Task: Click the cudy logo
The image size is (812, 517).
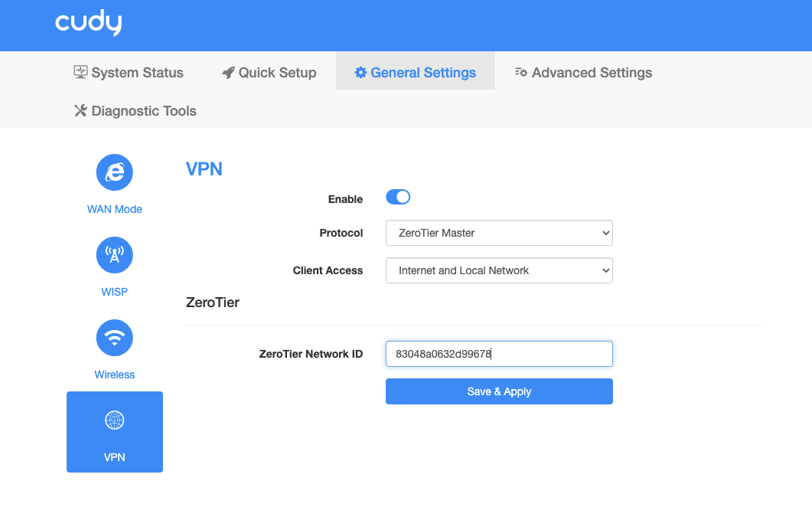Action: pyautogui.click(x=89, y=23)
